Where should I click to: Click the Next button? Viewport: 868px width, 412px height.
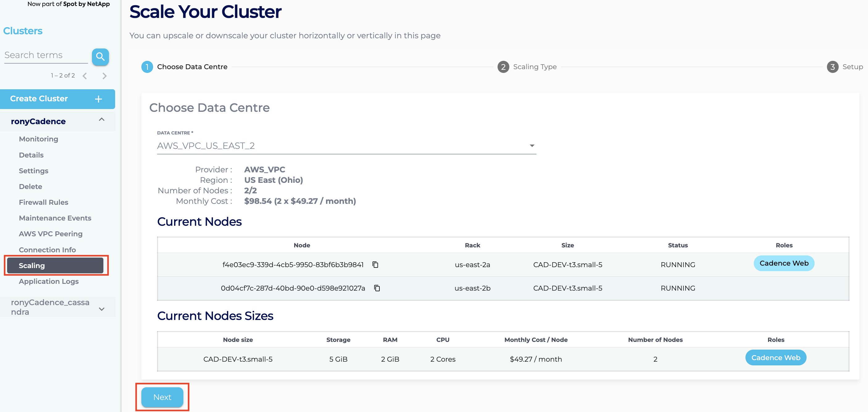(x=162, y=397)
